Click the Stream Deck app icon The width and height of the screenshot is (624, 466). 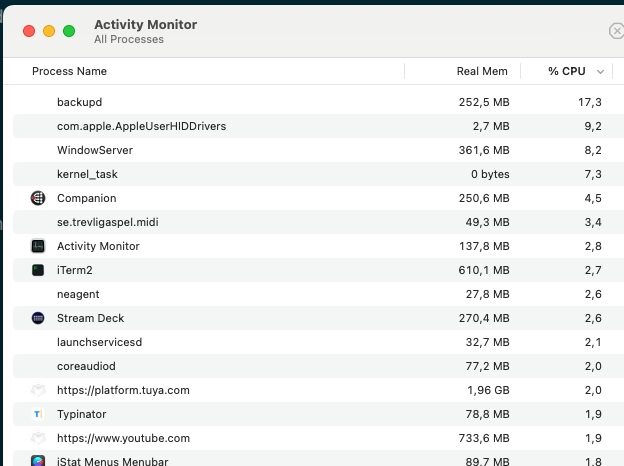click(x=38, y=318)
